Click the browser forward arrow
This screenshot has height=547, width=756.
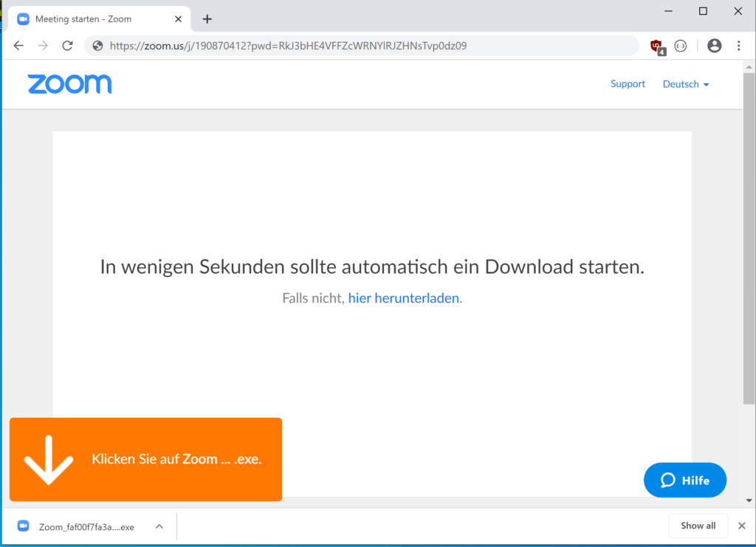[x=43, y=46]
